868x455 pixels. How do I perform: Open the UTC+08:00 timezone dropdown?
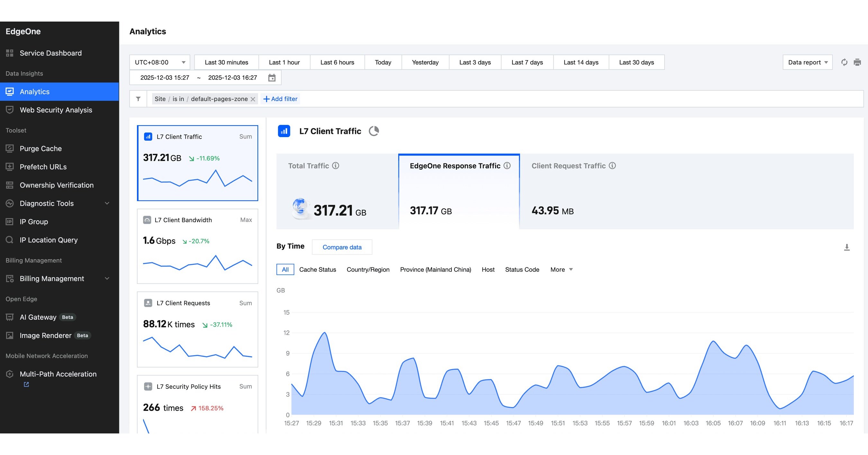coord(160,62)
